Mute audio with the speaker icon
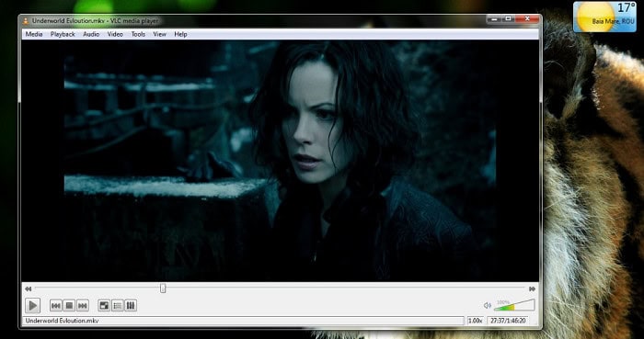The width and height of the screenshot is (644, 339). [488, 305]
